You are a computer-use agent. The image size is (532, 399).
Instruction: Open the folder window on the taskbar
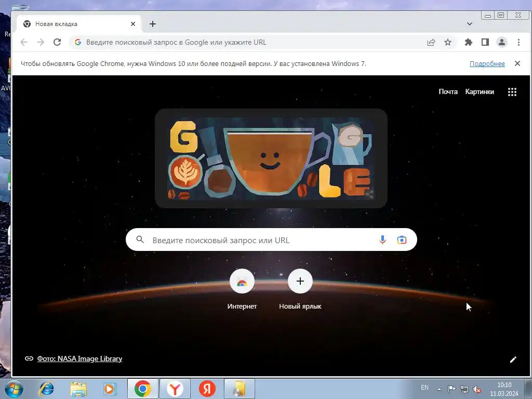(x=239, y=389)
